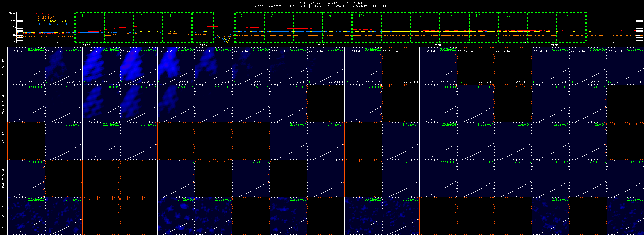
Task: Click the 3.0-6.0 keV row label
Action: (x=3, y=66)
